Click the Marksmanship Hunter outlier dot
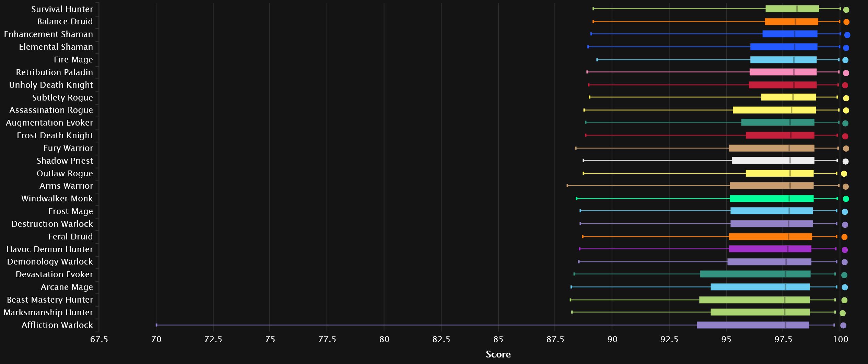This screenshot has width=868, height=364. 843,313
